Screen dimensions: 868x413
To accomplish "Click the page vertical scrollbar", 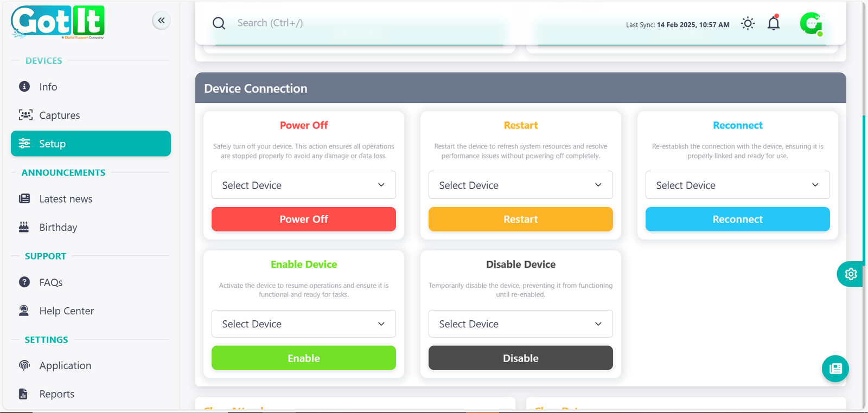I will click(x=864, y=190).
